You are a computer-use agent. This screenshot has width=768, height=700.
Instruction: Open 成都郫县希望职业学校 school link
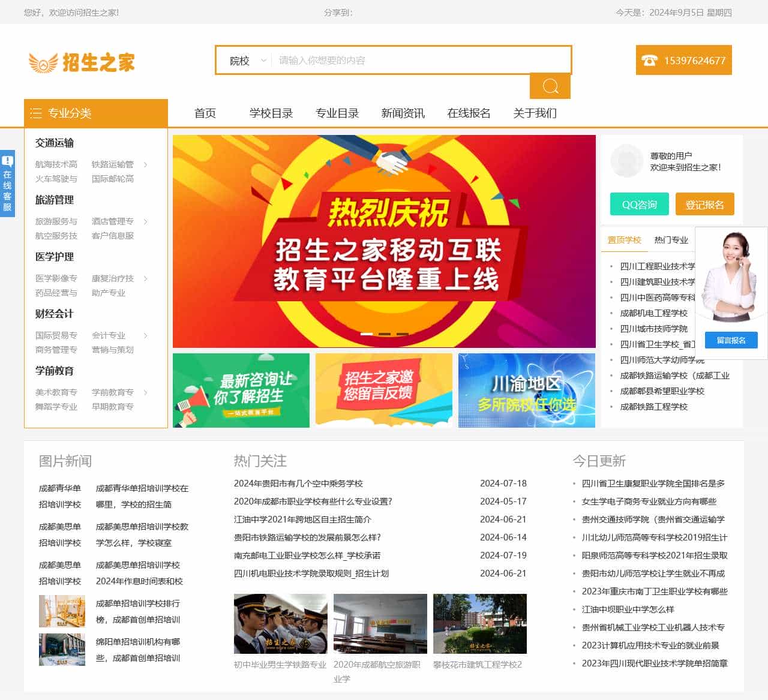tap(662, 391)
